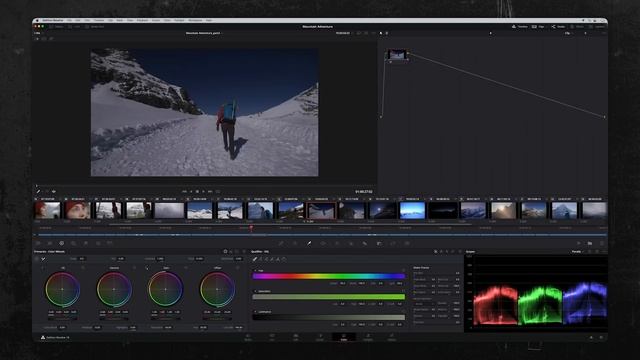Toggle the Hue qualifier enable switch

tap(256, 271)
